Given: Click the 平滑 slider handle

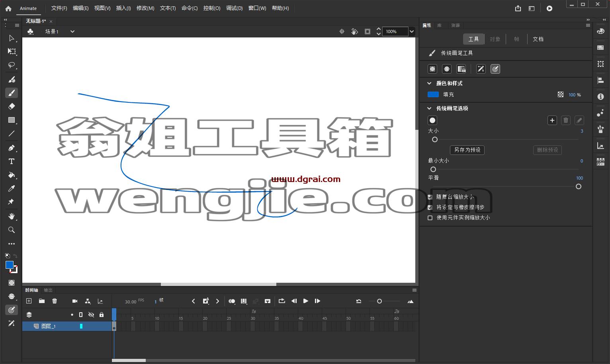Looking at the screenshot, I should 579,186.
